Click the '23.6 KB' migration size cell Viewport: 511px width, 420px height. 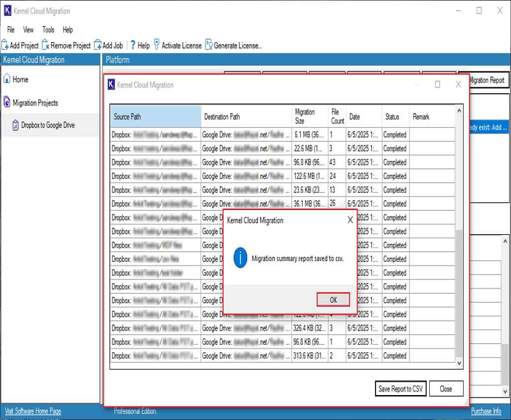click(310, 190)
